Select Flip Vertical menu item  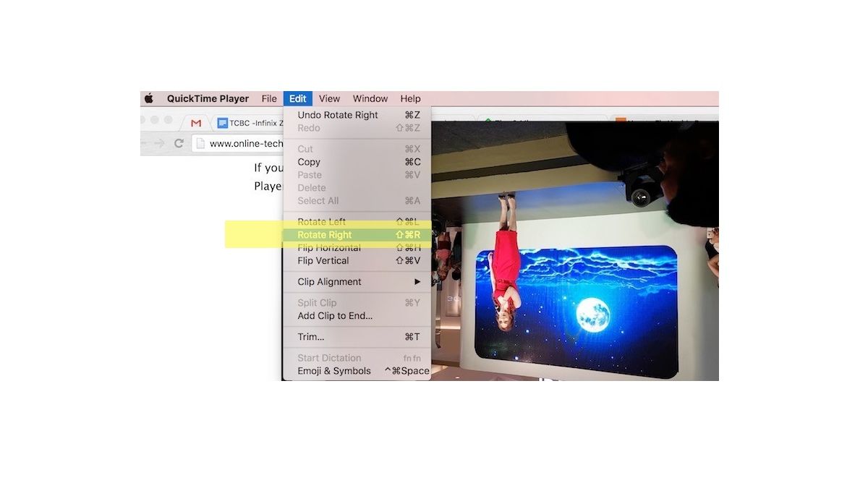(357, 261)
